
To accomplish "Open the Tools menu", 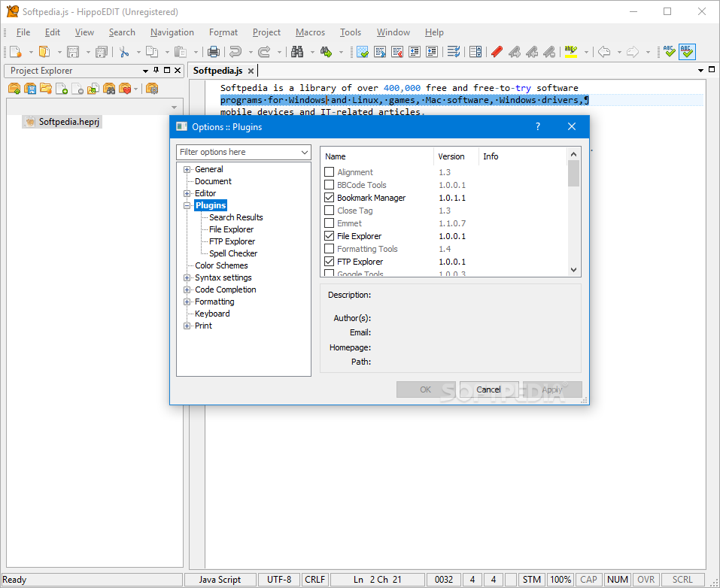I will (351, 32).
